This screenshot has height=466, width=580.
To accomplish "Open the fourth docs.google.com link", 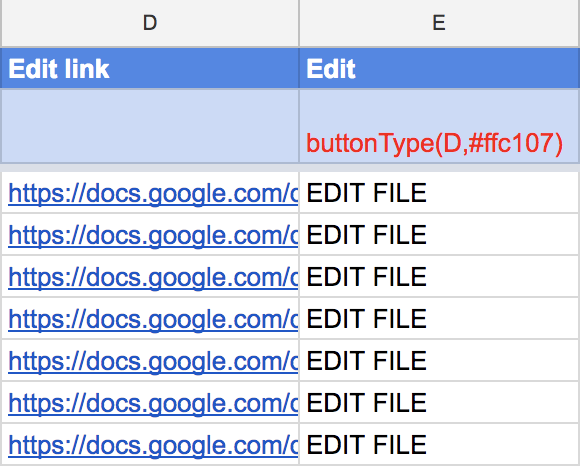I will [x=153, y=319].
